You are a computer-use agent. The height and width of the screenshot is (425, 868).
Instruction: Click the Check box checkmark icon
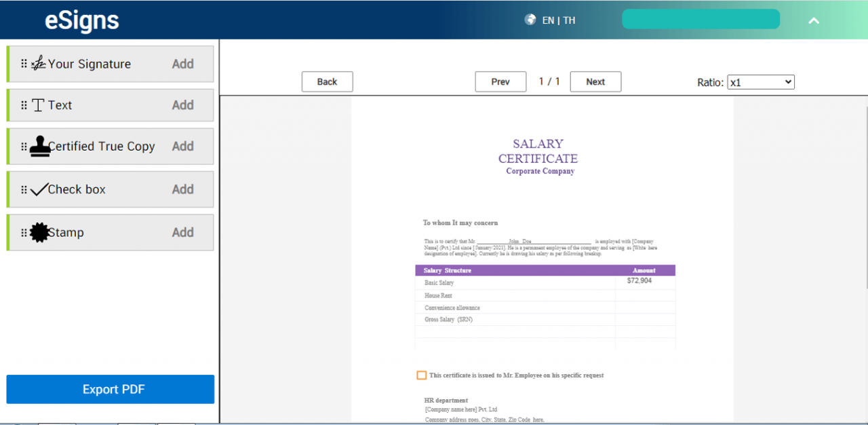point(38,188)
